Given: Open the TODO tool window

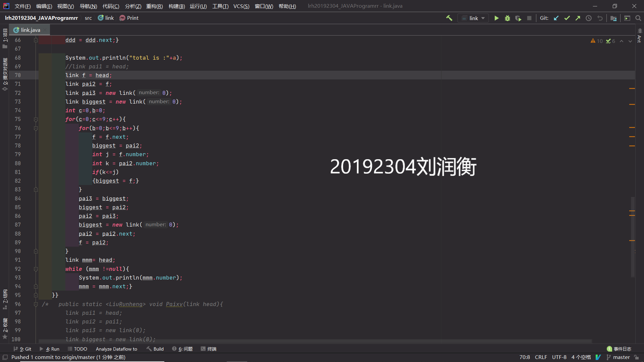Looking at the screenshot, I should (77, 349).
